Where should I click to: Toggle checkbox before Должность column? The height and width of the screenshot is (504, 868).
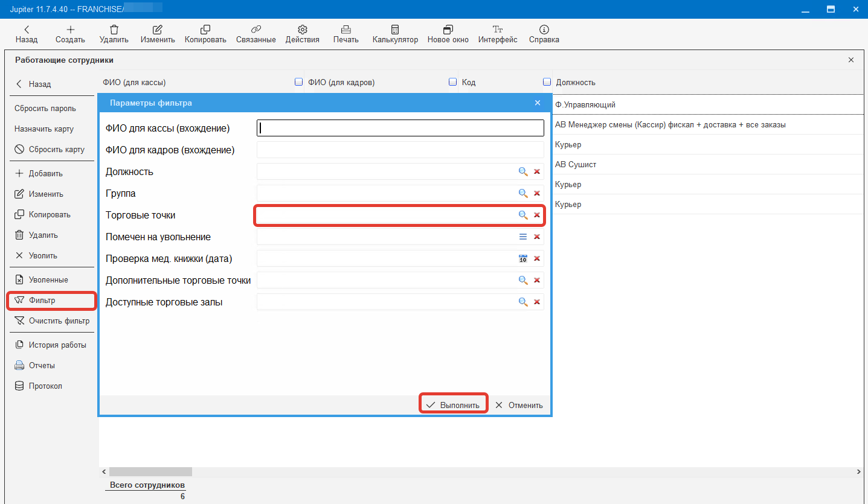547,82
